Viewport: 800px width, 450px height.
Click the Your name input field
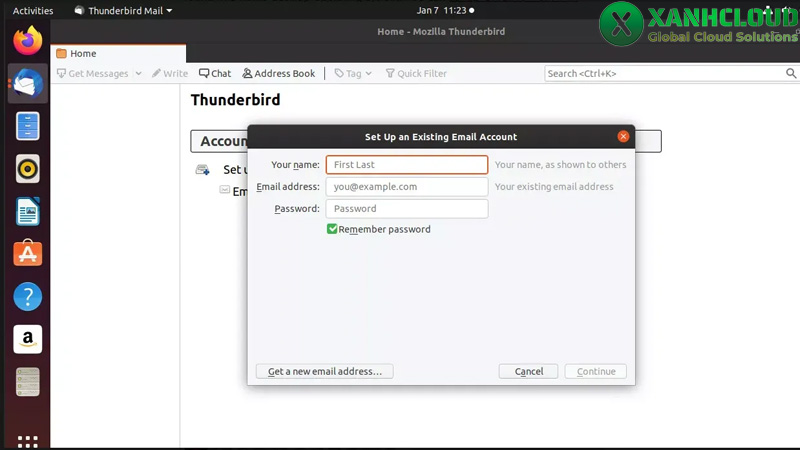tap(407, 165)
